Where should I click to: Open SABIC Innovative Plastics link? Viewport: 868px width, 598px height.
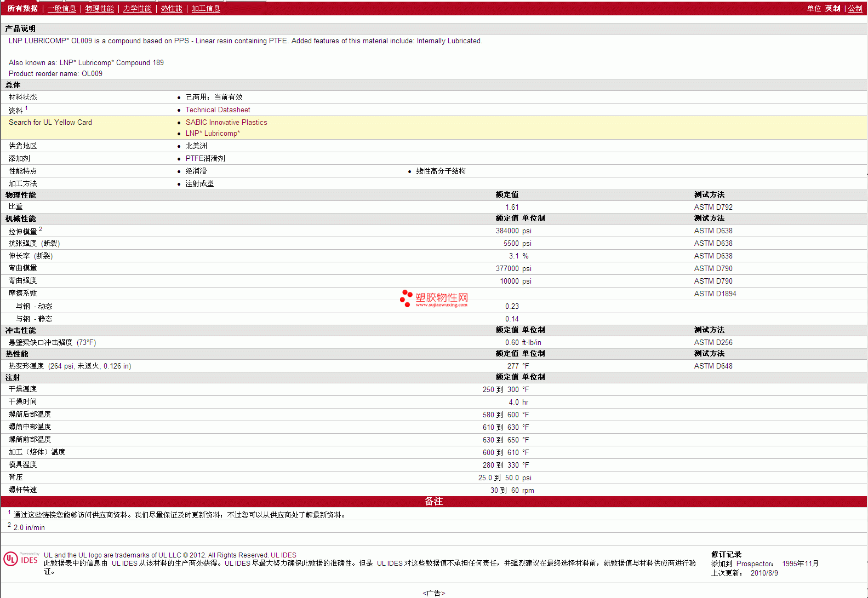click(226, 122)
